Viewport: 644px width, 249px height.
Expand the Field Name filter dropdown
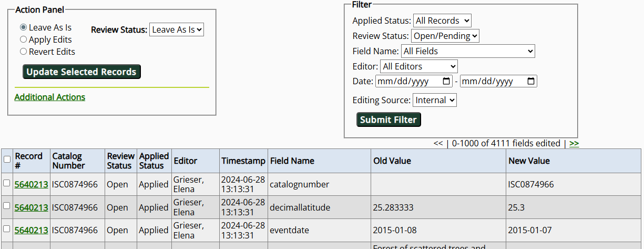click(468, 51)
